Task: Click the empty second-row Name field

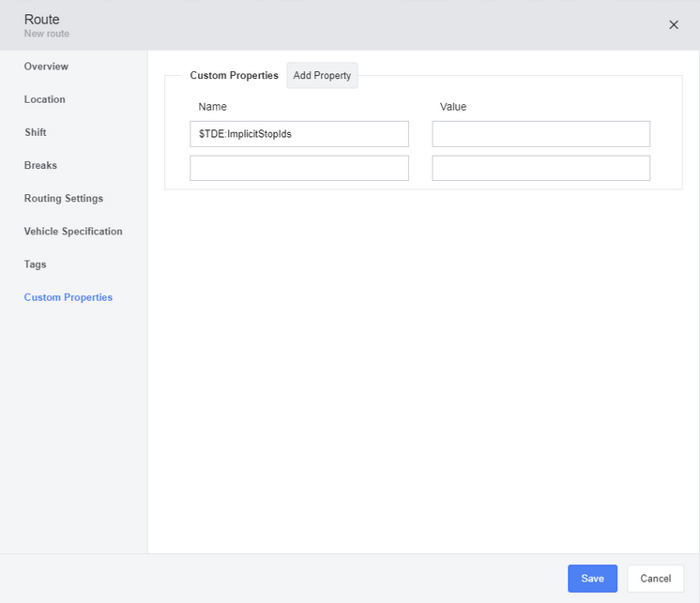Action: tap(299, 168)
